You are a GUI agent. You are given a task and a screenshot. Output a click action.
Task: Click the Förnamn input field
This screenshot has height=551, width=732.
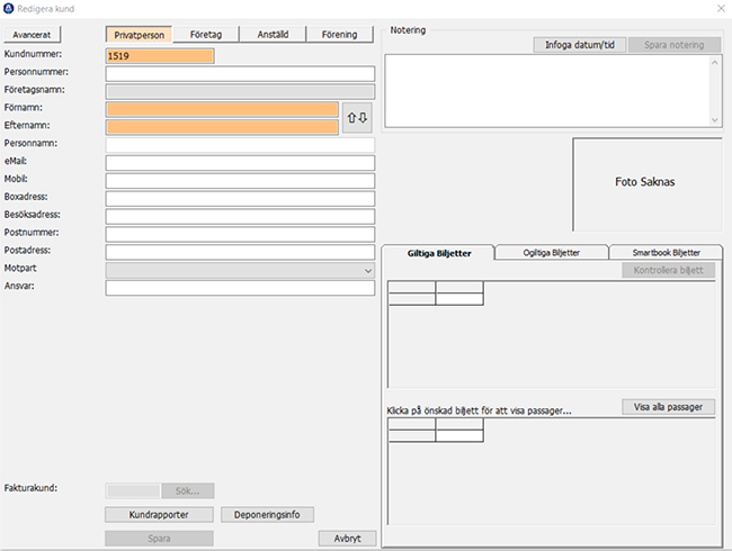pyautogui.click(x=222, y=109)
